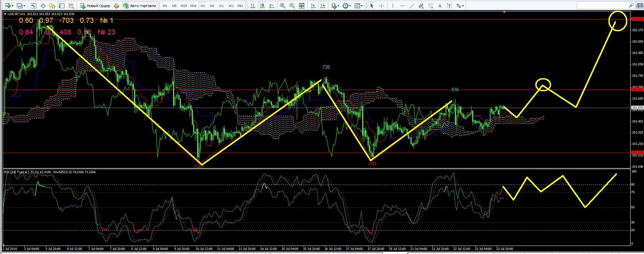
Task: Enable chart auto-scroll to latest bar
Action: click(x=313, y=6)
